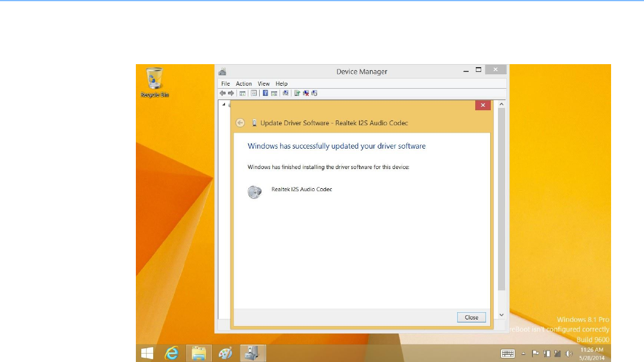Click the 'Realtek I2S Audio Codec' device name text
The width and height of the screenshot is (644, 362).
coord(302,189)
